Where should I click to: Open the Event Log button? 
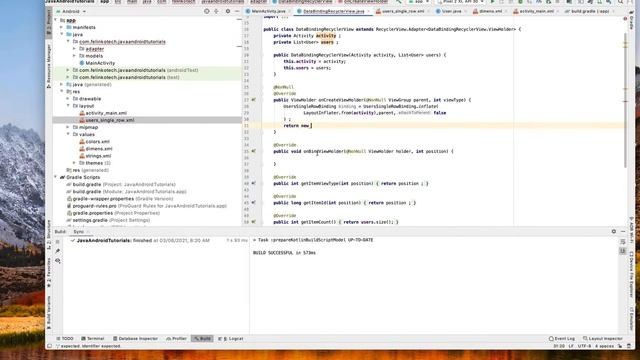tap(562, 338)
